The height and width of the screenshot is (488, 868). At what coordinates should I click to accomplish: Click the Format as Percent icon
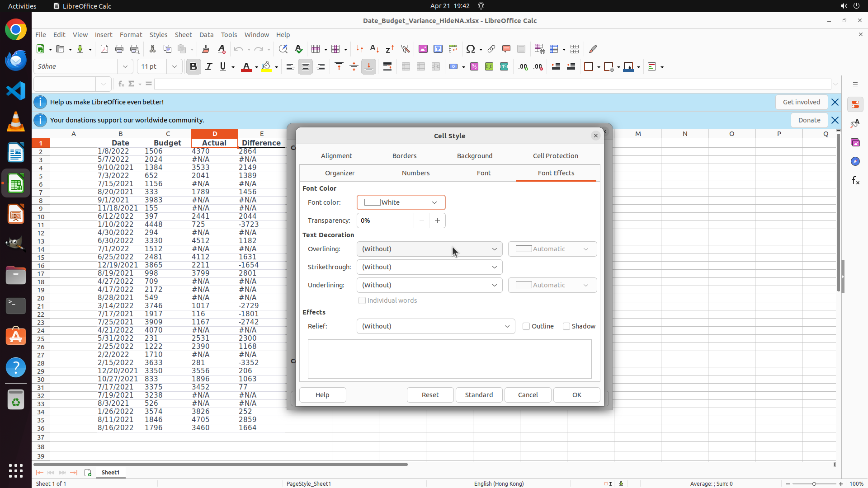(474, 66)
